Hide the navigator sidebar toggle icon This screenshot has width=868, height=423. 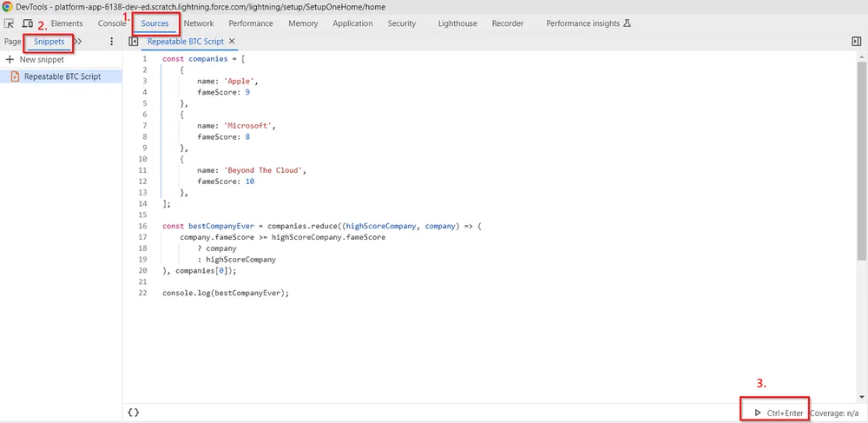click(x=133, y=42)
